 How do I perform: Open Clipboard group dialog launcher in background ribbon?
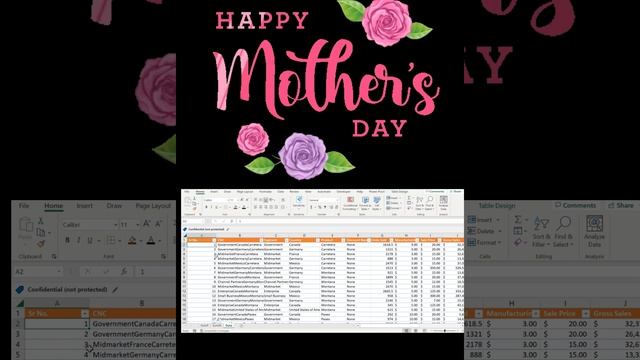pos(54,256)
